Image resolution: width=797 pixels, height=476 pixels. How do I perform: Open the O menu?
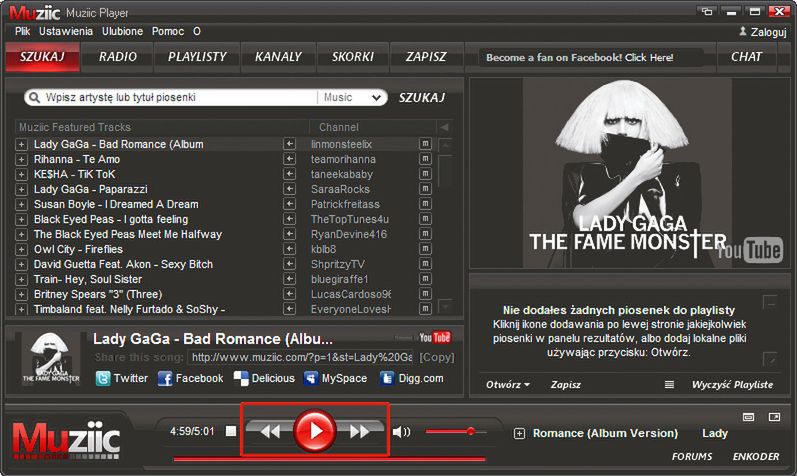pos(197,32)
